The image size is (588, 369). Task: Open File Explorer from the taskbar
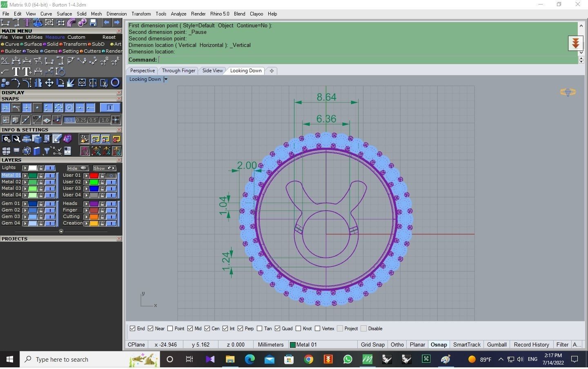(x=230, y=359)
